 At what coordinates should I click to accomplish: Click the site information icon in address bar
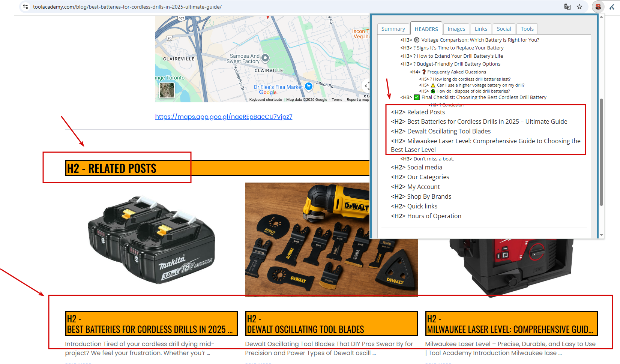pyautogui.click(x=26, y=7)
